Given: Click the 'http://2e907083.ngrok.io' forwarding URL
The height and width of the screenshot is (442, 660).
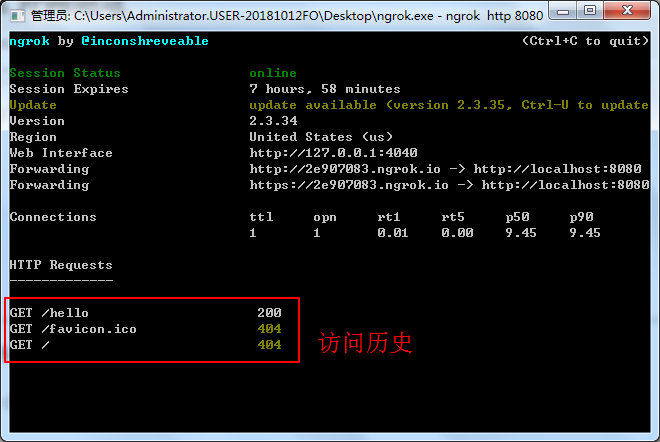Looking at the screenshot, I should coord(345,169).
